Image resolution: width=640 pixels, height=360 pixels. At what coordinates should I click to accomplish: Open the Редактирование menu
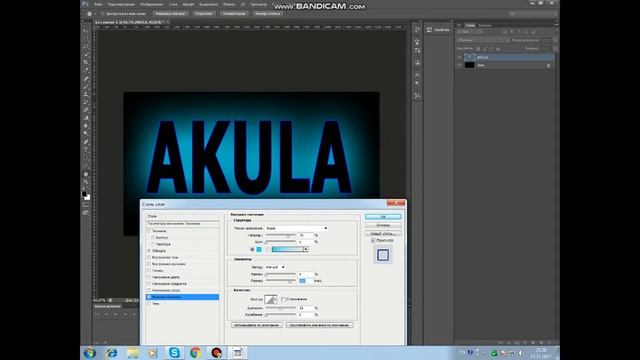tap(121, 4)
